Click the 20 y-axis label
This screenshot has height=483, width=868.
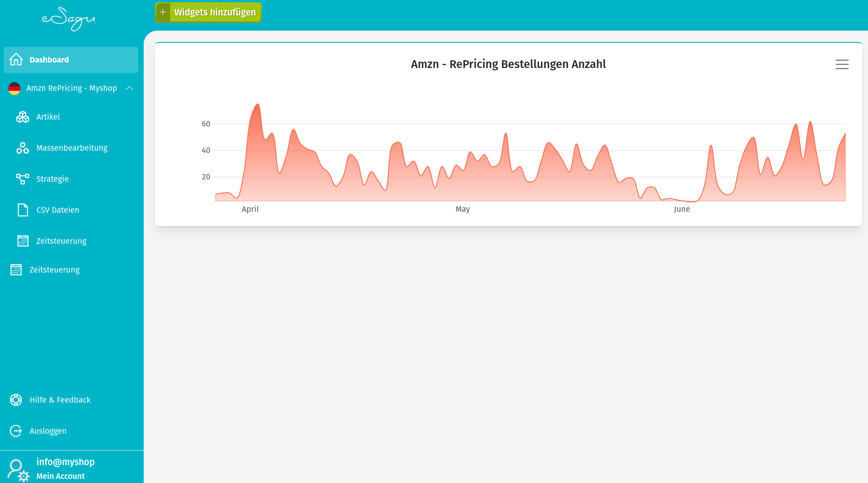click(206, 177)
